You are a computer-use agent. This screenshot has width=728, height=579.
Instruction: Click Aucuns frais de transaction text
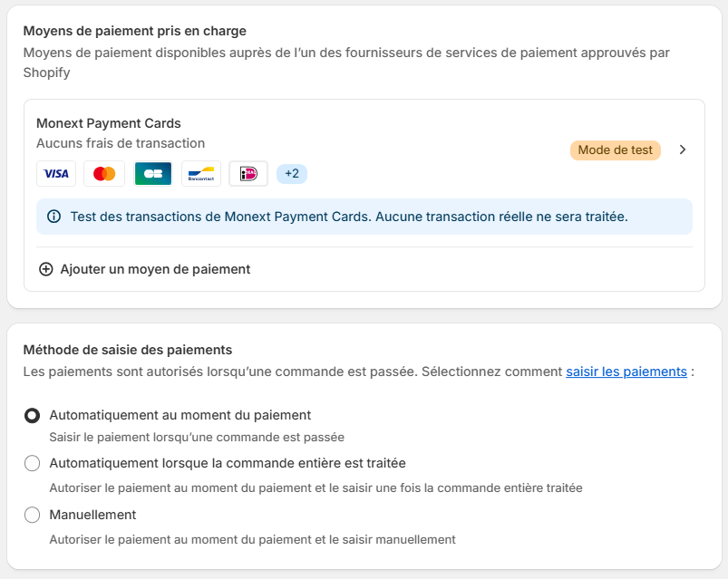121,143
